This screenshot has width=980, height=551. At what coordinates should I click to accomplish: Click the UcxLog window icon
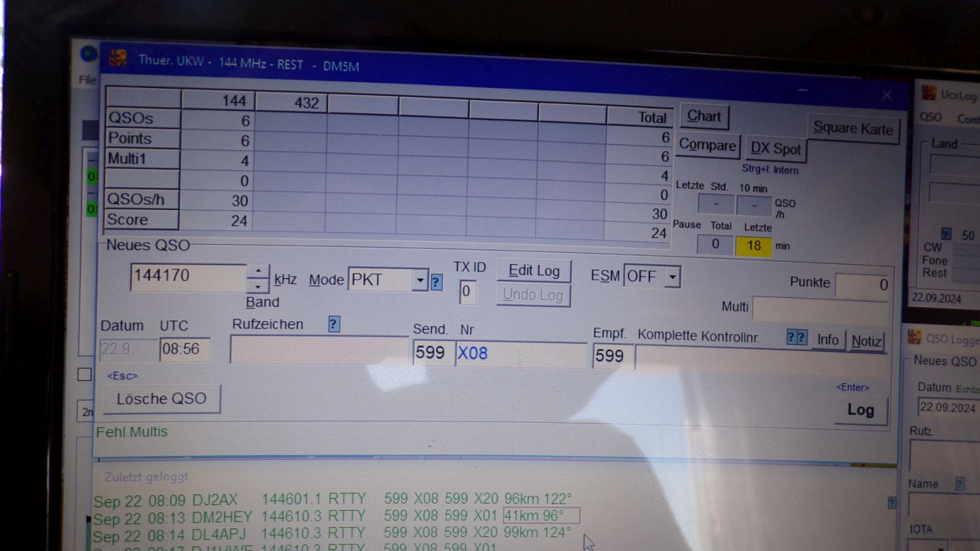(x=928, y=93)
